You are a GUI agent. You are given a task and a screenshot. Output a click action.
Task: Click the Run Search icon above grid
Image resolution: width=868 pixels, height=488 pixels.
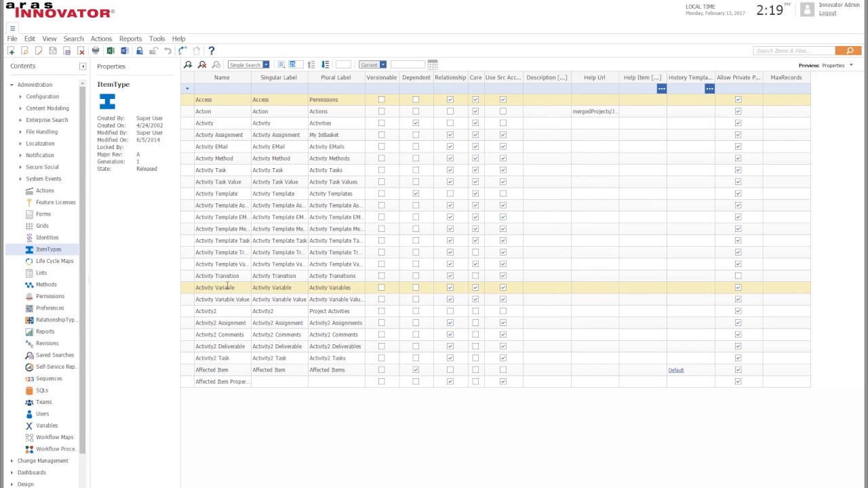pyautogui.click(x=188, y=64)
